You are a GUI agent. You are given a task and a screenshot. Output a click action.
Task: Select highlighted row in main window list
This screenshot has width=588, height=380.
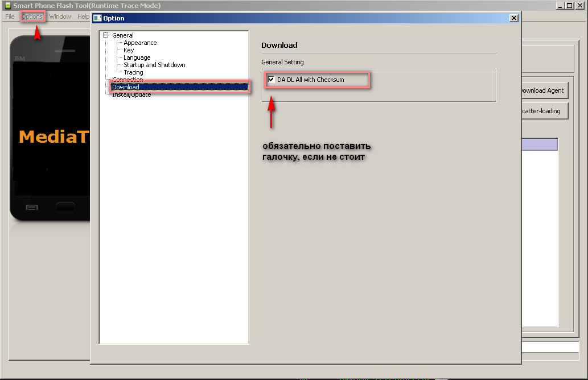coord(540,144)
